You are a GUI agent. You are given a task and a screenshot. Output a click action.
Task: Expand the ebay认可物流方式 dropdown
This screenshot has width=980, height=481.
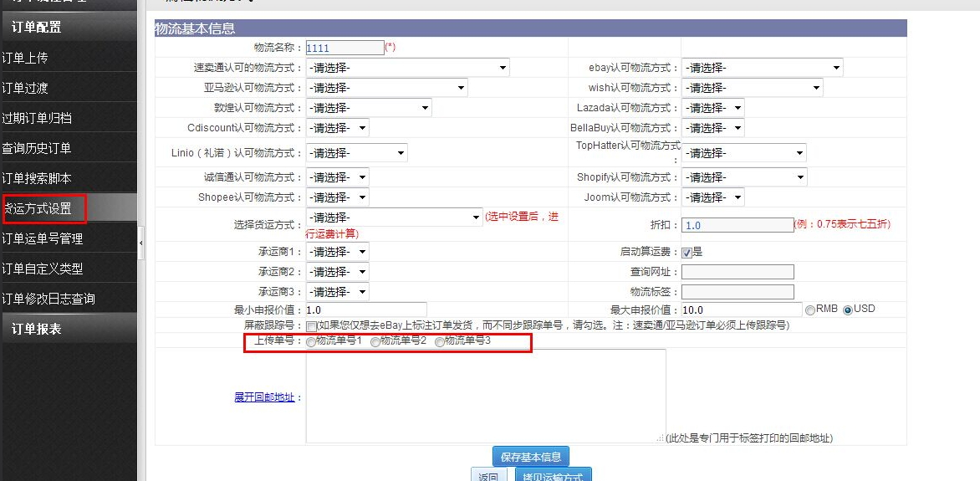pos(762,68)
